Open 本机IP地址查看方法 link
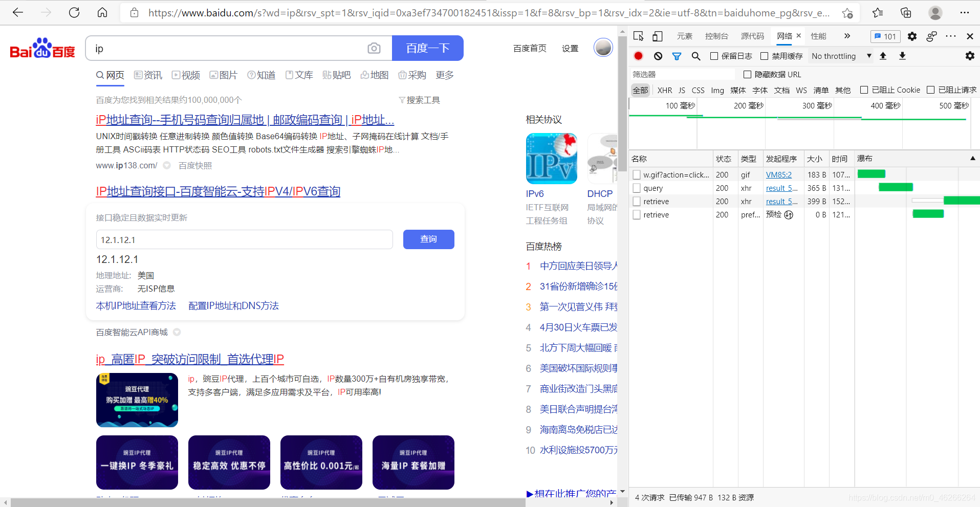This screenshot has height=507, width=980. coord(136,306)
